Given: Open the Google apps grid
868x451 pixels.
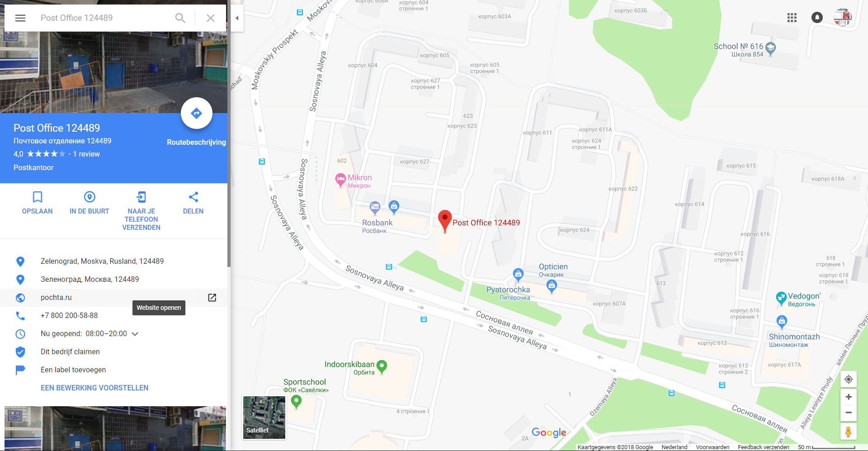Looking at the screenshot, I should coord(792,18).
